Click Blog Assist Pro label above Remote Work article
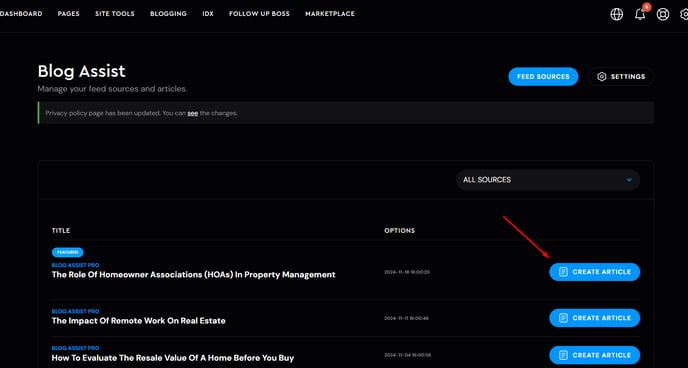This screenshot has height=368, width=688. [x=75, y=311]
